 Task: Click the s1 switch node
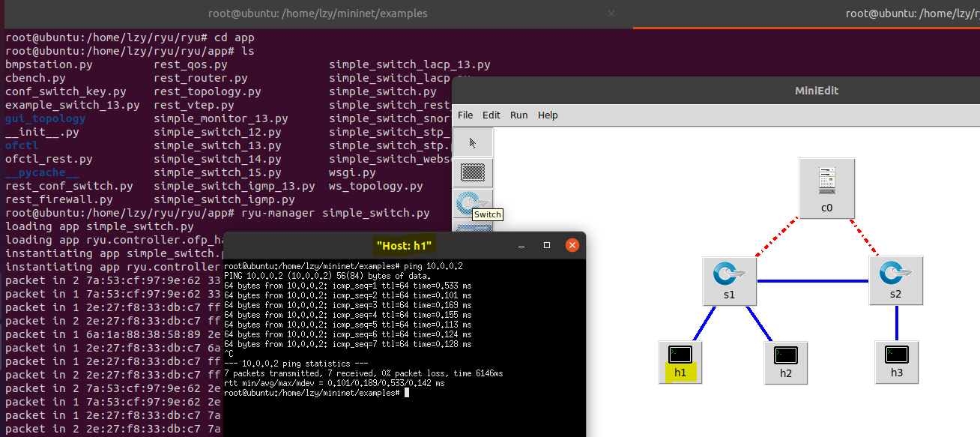[729, 280]
